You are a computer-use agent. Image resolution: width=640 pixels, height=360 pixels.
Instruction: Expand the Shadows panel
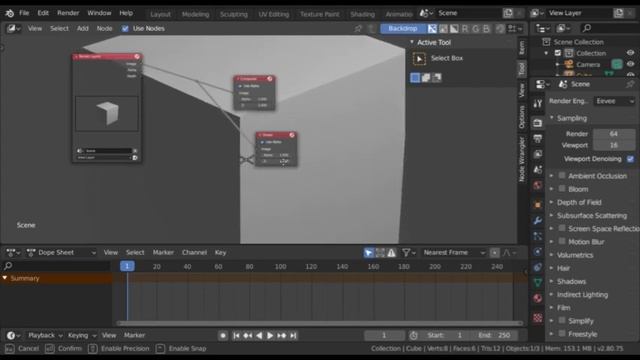(x=552, y=281)
